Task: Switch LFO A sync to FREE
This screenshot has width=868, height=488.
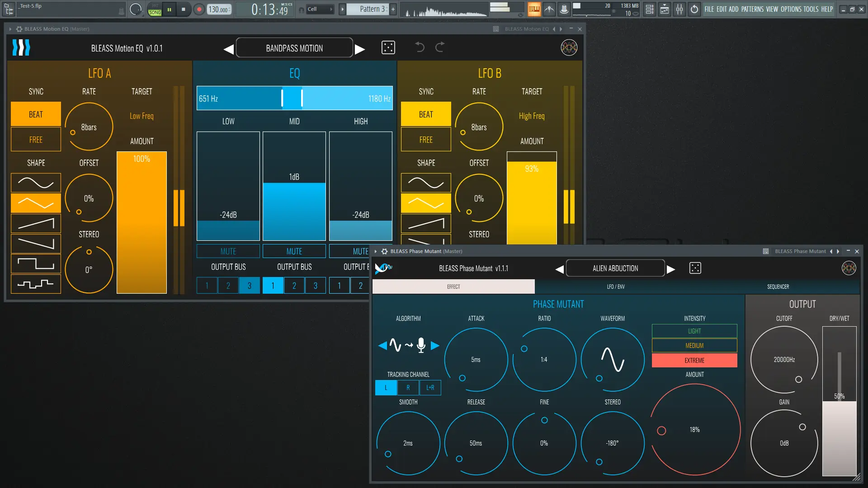Action: point(36,140)
